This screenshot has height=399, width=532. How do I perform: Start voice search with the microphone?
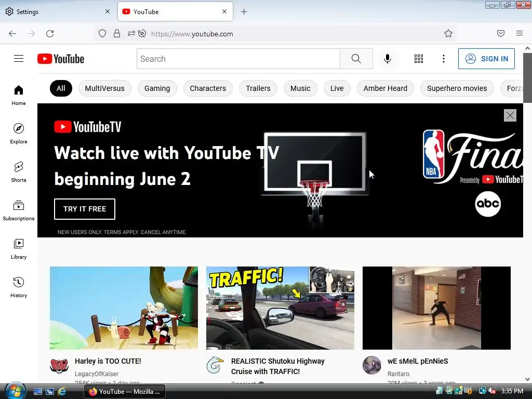(x=388, y=59)
